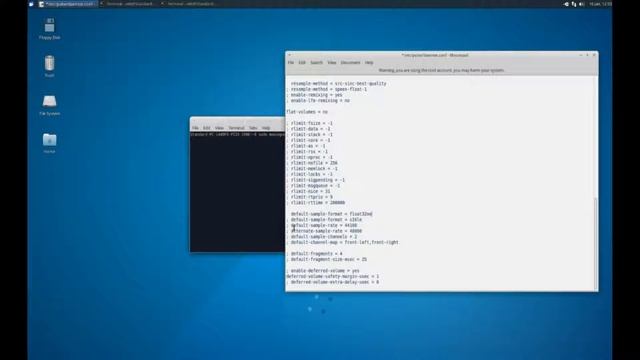Image resolution: width=640 pixels, height=360 pixels.
Task: Open the File System desktop icon
Action: click(49, 105)
